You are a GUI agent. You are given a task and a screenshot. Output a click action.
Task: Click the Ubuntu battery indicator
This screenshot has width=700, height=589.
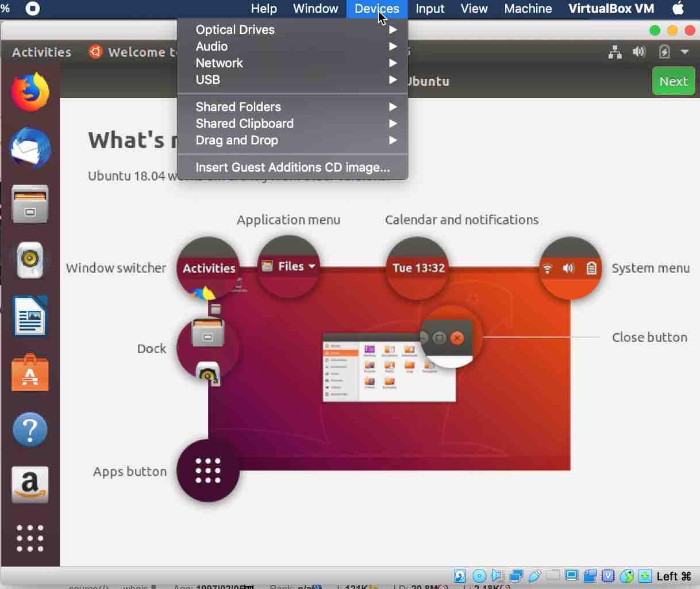coord(664,52)
